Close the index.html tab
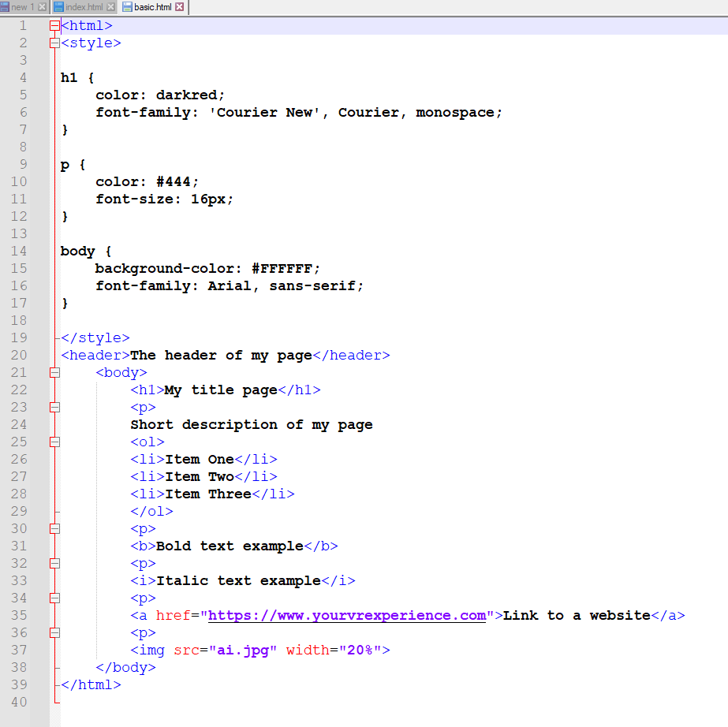Image resolution: width=728 pixels, height=727 pixels. (110, 7)
